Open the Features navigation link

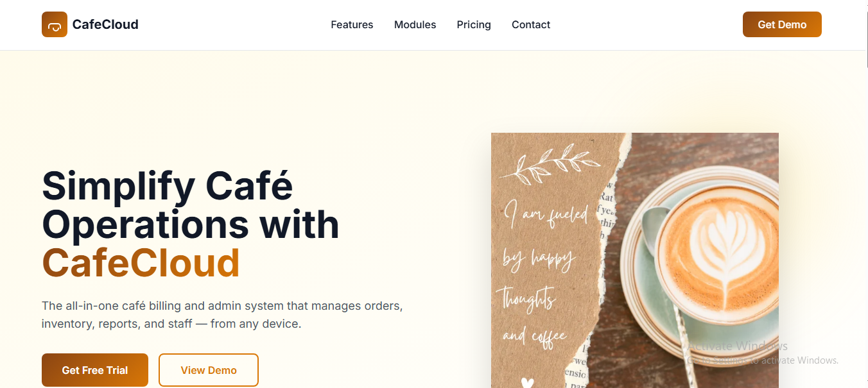click(x=352, y=24)
